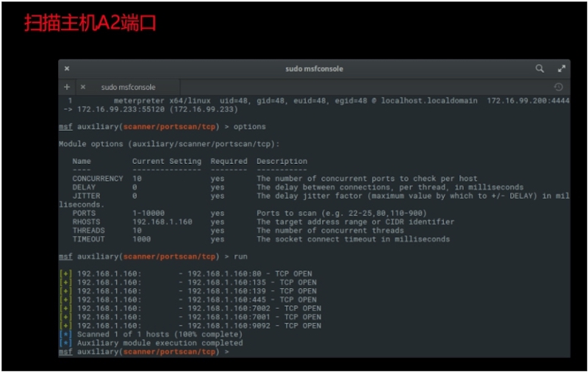Viewport: 588px width, 372px height.
Task: Click the maximize window arrows icon
Action: [x=562, y=68]
